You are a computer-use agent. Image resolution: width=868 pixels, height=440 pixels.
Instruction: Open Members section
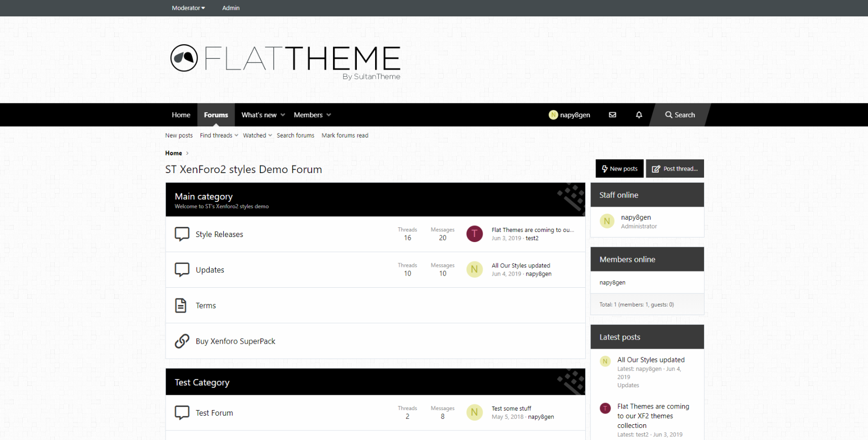(x=308, y=115)
